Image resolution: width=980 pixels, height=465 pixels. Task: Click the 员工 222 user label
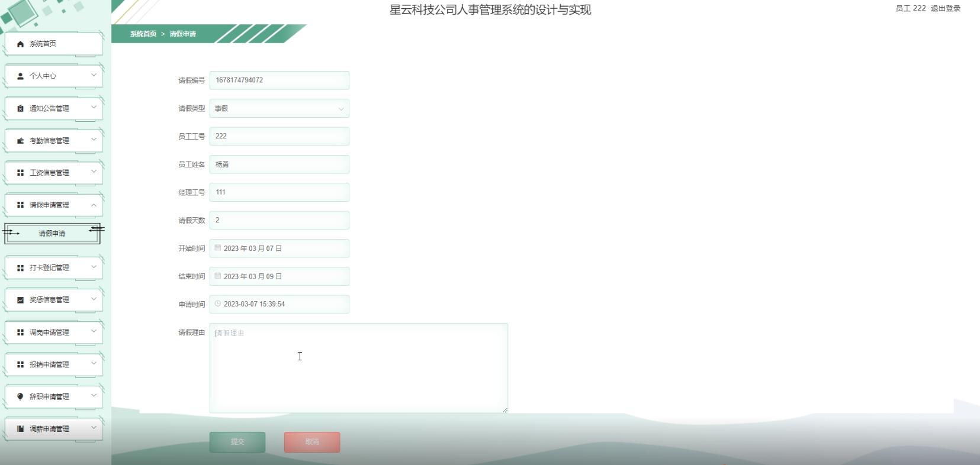pyautogui.click(x=911, y=8)
